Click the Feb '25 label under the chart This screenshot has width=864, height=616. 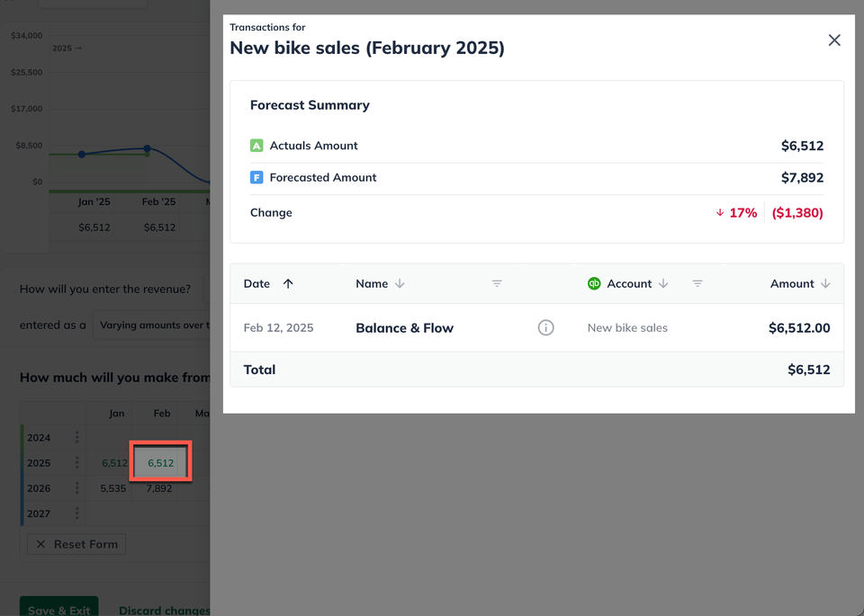pos(158,201)
